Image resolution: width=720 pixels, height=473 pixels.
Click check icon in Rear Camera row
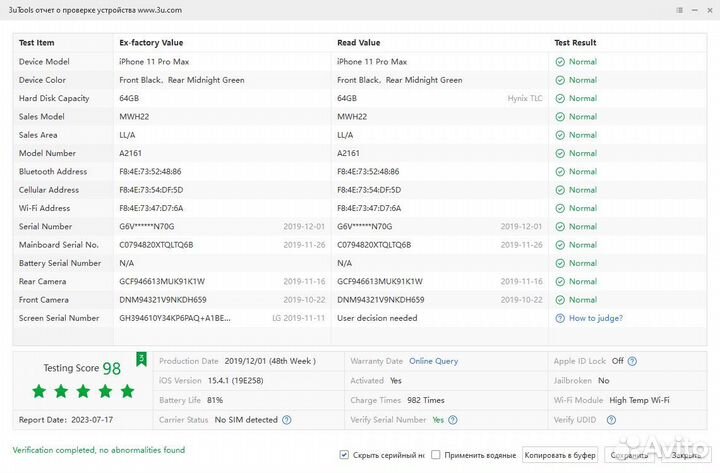click(x=560, y=282)
